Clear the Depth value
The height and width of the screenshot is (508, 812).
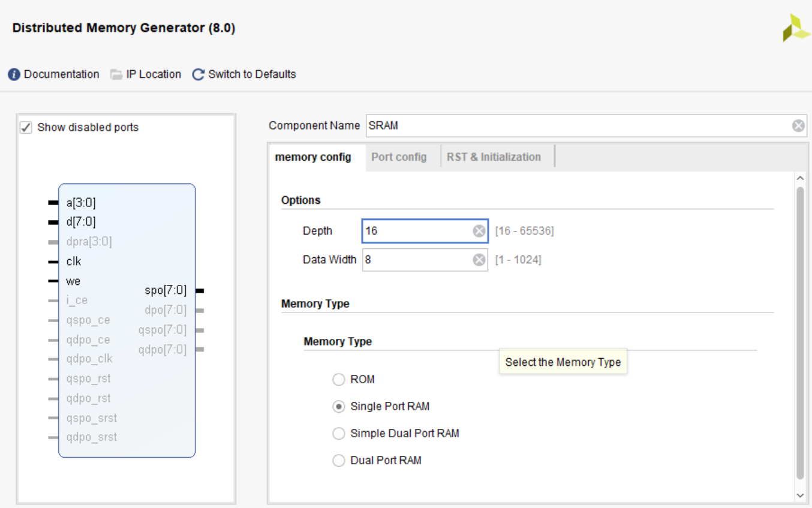point(479,231)
